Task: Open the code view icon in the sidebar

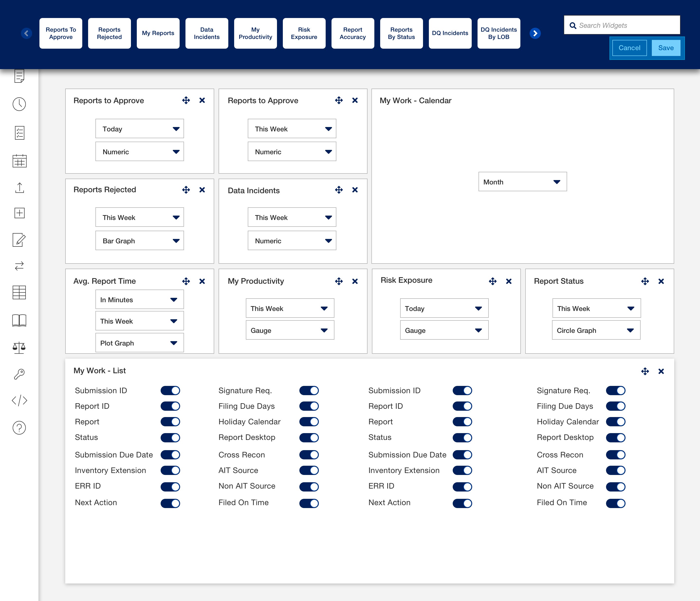Action: click(19, 401)
